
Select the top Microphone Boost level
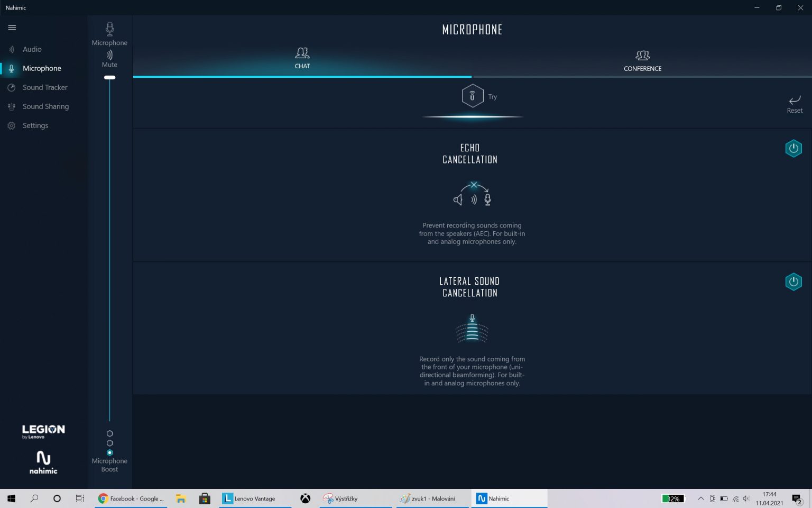pos(109,433)
